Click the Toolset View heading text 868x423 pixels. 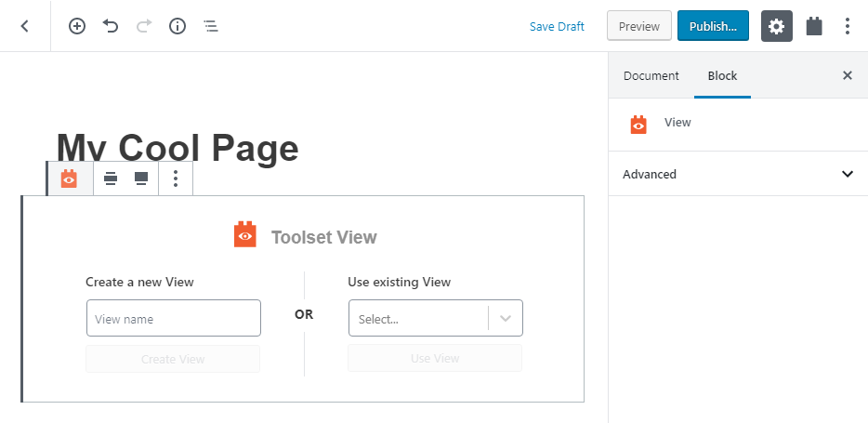[323, 237]
